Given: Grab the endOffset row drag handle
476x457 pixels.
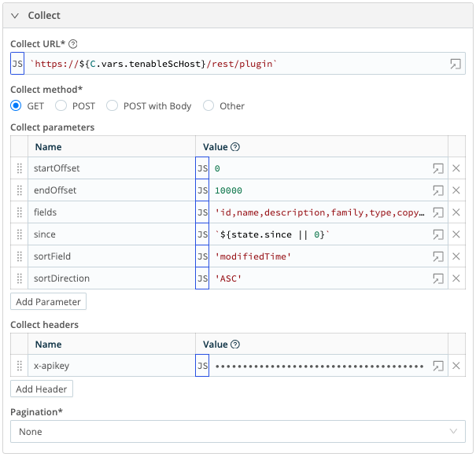Looking at the screenshot, I should pyautogui.click(x=20, y=190).
